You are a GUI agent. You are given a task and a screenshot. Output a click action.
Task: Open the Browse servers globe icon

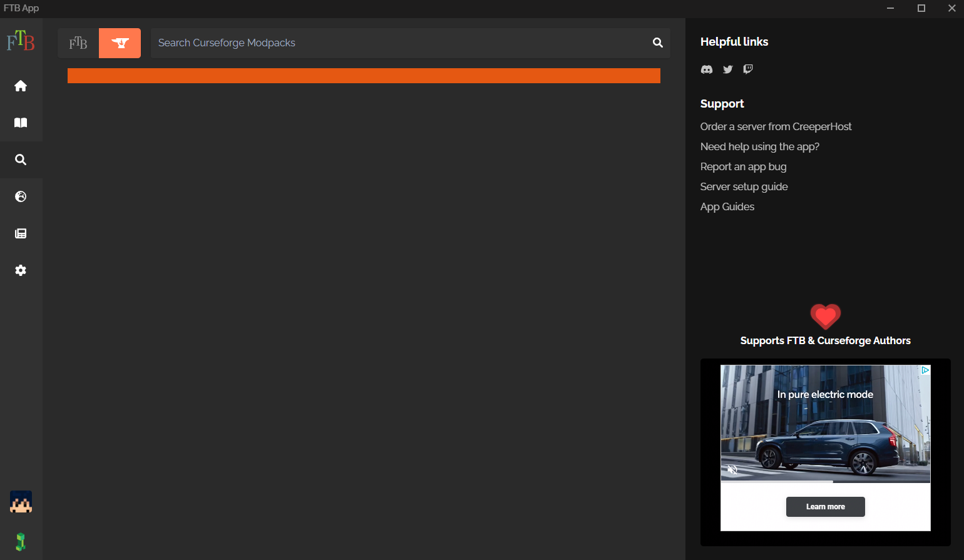[x=21, y=196]
